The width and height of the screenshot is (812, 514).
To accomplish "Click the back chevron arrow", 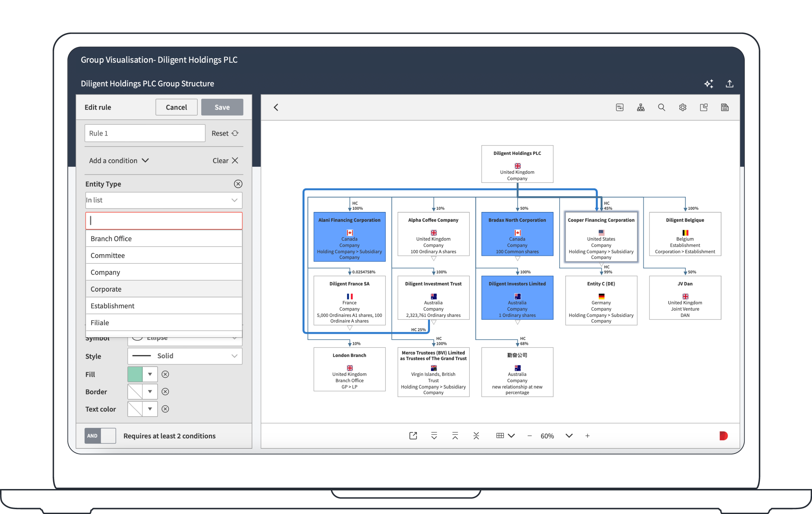I will [276, 108].
